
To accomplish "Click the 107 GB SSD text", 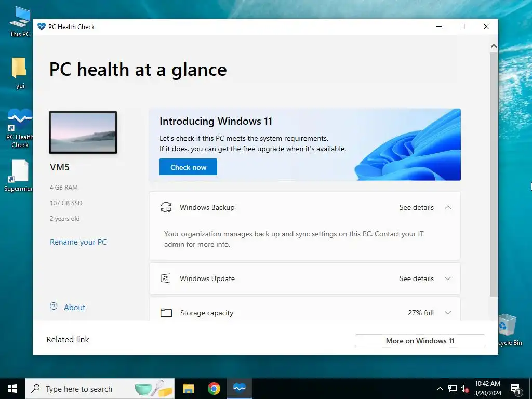I will coord(66,203).
